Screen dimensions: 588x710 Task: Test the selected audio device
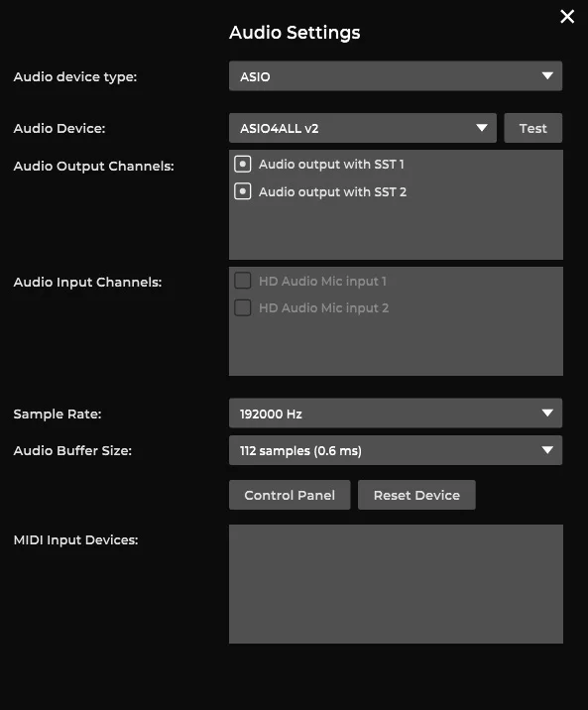(x=532, y=128)
